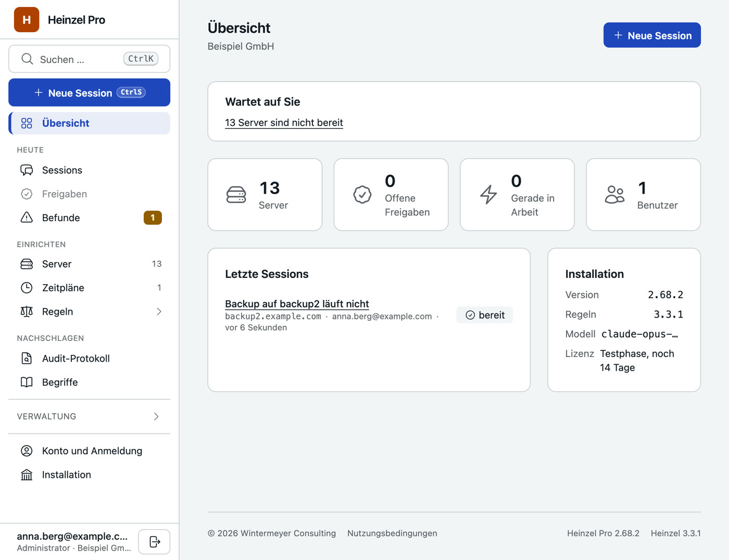Expand the Verwaltung section
The image size is (729, 560).
[90, 416]
